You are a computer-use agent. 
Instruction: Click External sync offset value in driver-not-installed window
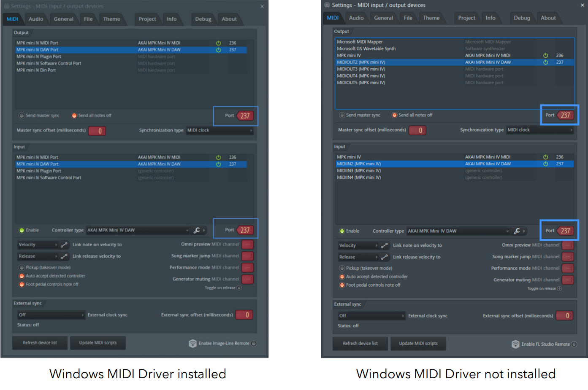[x=565, y=316]
